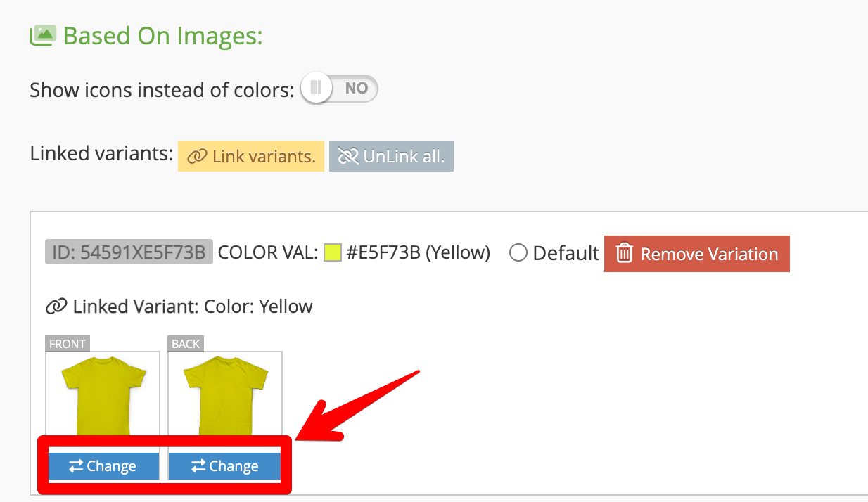
Task: Click the Linked Variant: Color: Yellow text
Action: pyautogui.click(x=193, y=307)
